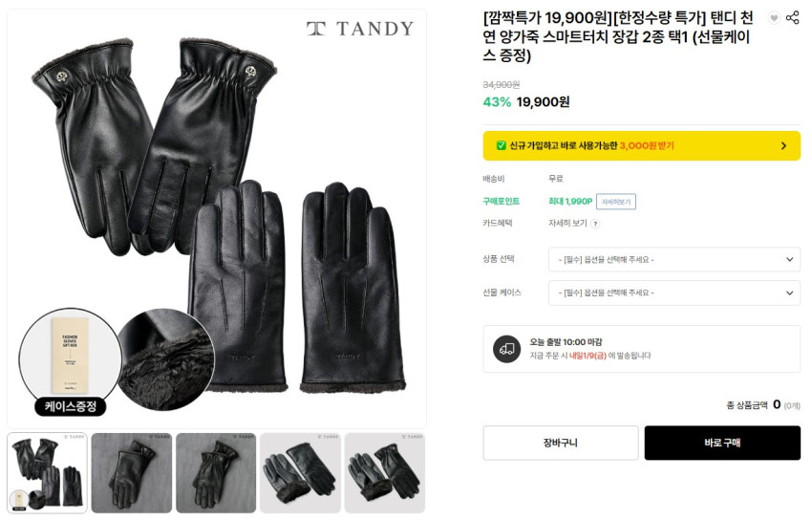
Task: Click the fur lining close-up circle
Action: click(x=165, y=359)
